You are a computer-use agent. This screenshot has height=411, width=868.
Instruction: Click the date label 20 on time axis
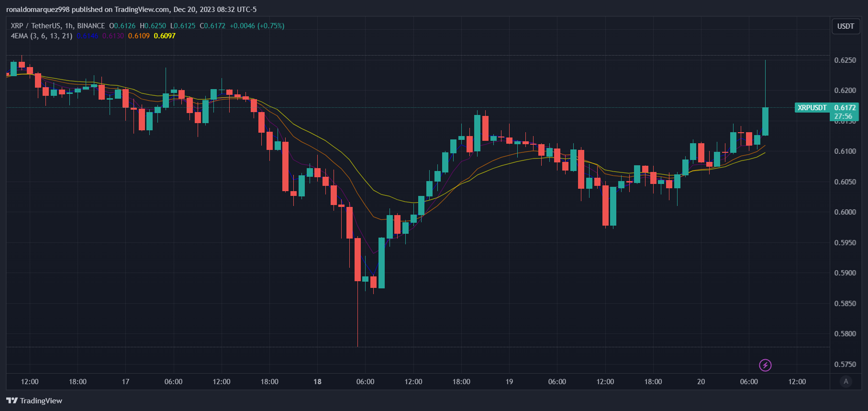point(701,382)
